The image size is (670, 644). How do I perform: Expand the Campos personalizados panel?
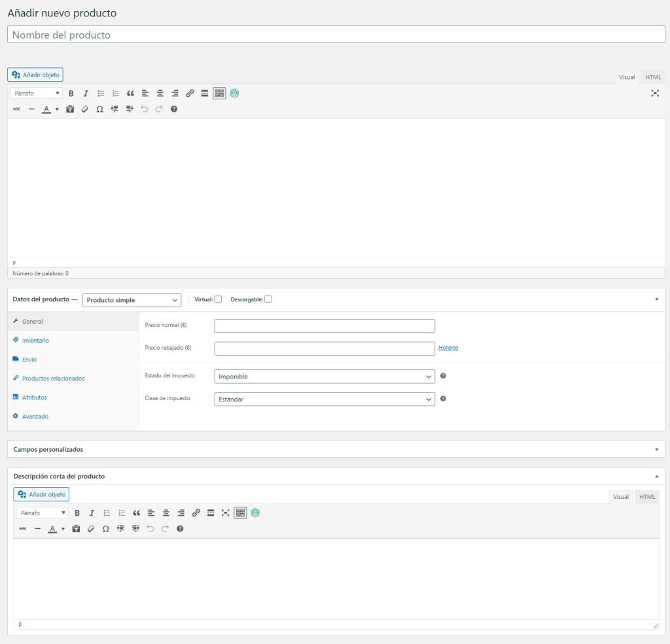pos(657,449)
